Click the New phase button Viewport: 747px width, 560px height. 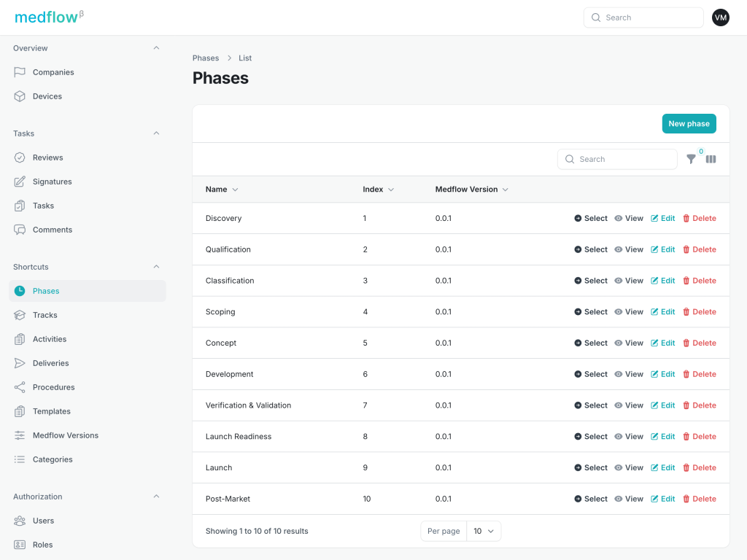689,124
